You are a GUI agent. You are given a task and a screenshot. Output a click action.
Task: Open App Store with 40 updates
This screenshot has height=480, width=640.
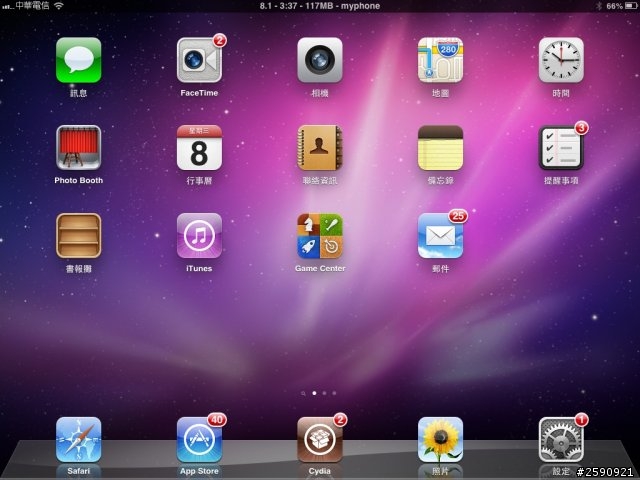click(199, 439)
